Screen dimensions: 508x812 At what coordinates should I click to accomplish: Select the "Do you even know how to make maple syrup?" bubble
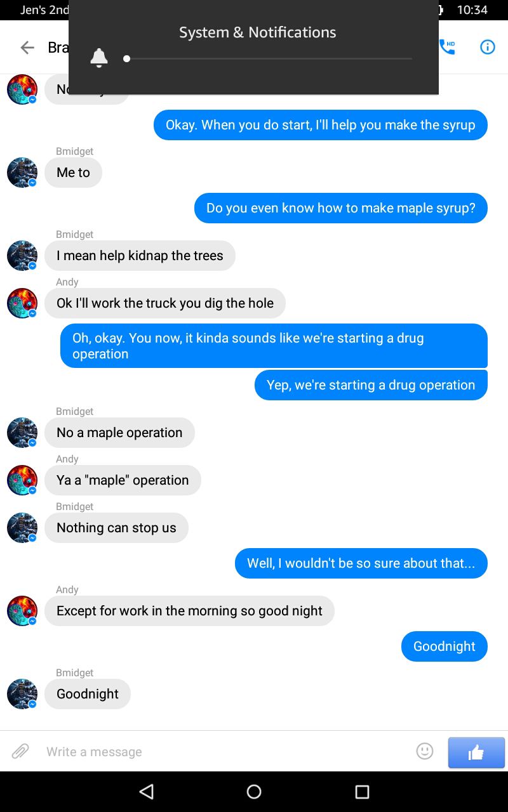341,208
